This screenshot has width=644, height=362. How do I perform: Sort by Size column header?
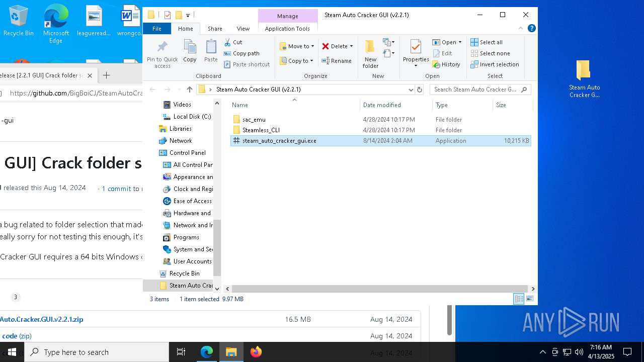point(512,105)
